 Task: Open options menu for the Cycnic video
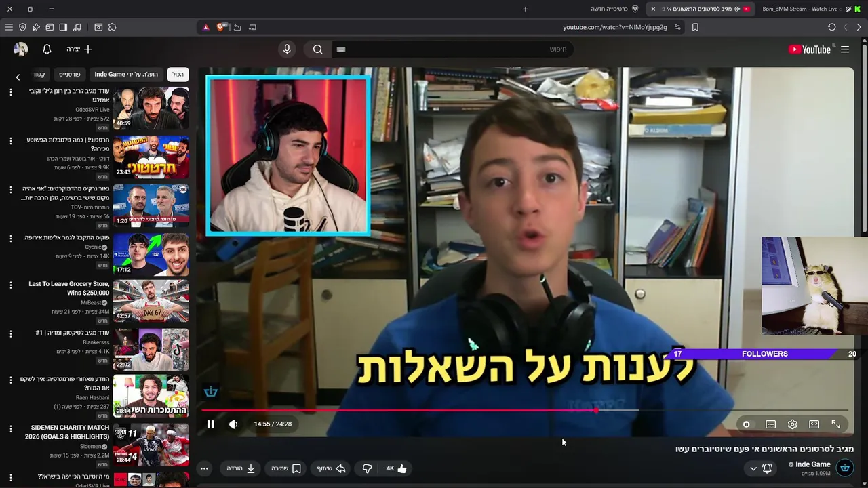click(10, 239)
